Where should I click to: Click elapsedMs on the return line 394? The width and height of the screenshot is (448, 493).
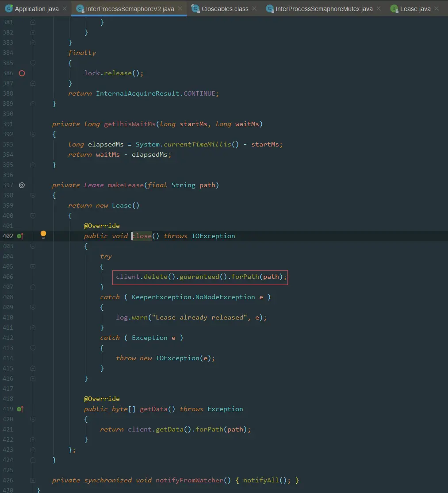tap(149, 155)
